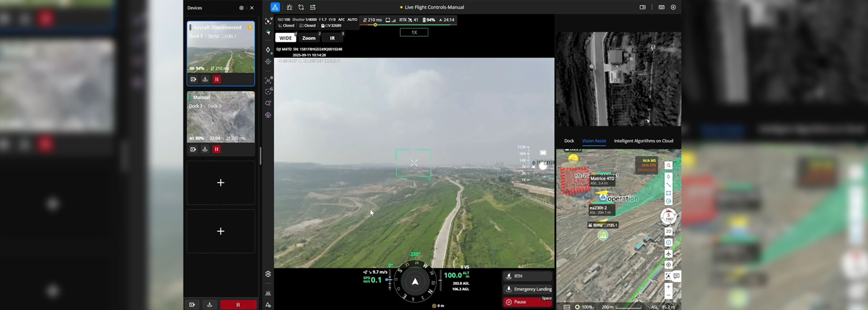Click the target lock icon in left toolbar

[x=268, y=21]
